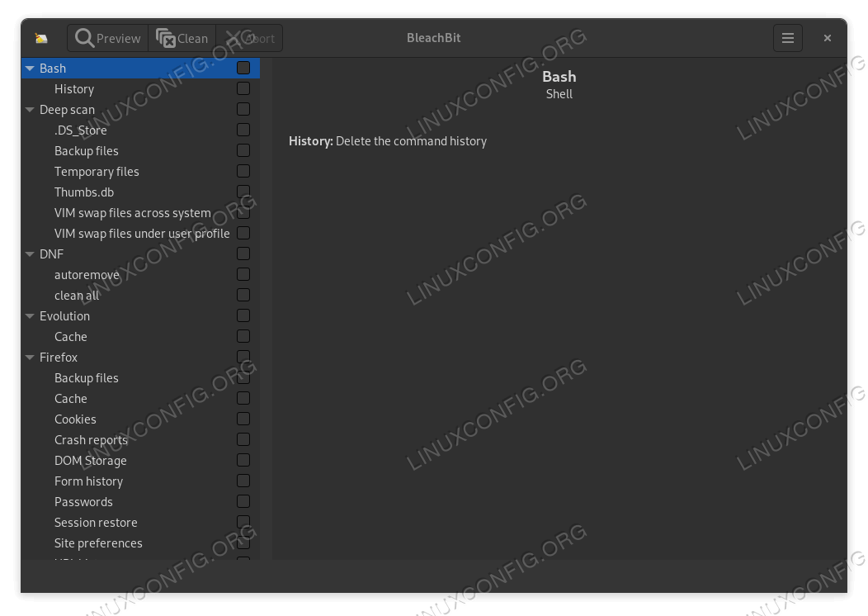Screen dimensions: 868x616
Task: Select the Form history item
Action: pyautogui.click(x=88, y=481)
